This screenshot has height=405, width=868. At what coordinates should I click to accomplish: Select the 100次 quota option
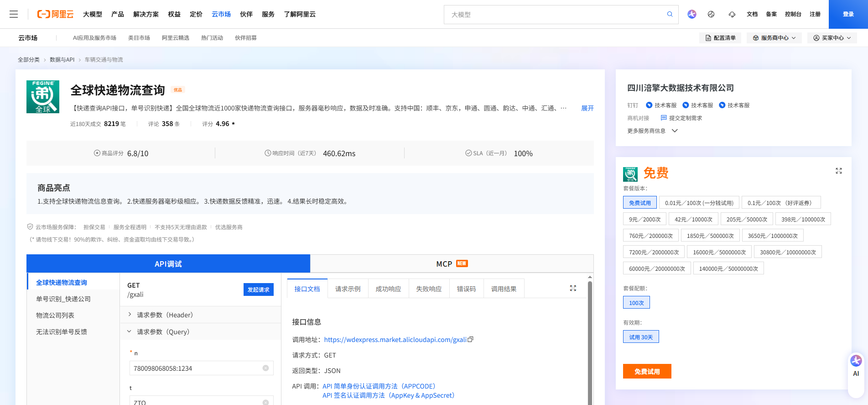[636, 303]
